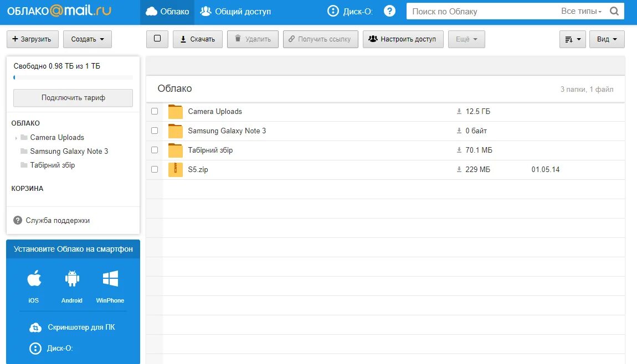Select Табірний збір in sidebar tree

point(53,165)
